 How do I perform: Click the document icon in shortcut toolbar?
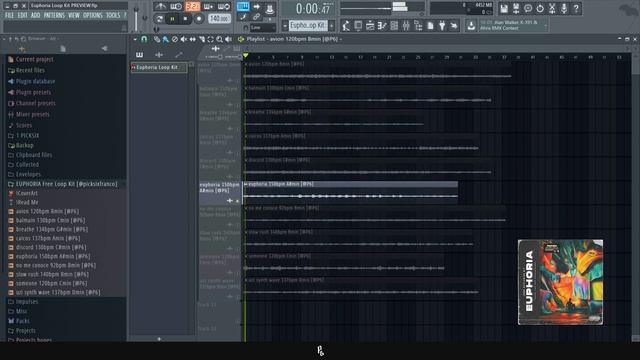coord(430,26)
